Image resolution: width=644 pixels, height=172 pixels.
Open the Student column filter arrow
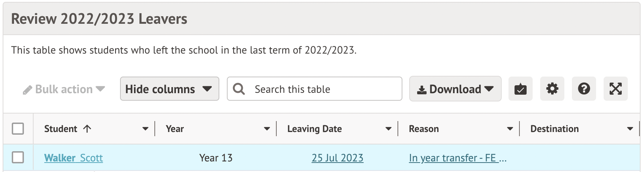click(x=145, y=129)
